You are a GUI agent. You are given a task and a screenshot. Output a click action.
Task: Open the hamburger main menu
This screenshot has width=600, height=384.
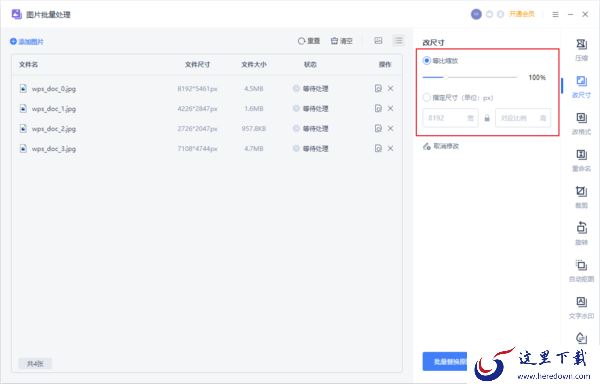point(555,15)
